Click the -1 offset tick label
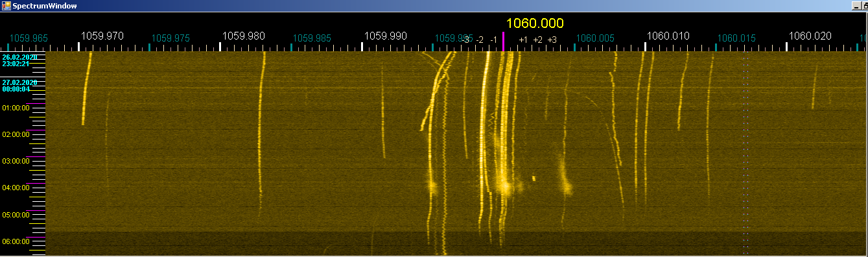This screenshot has height=257, width=868. 493,40
